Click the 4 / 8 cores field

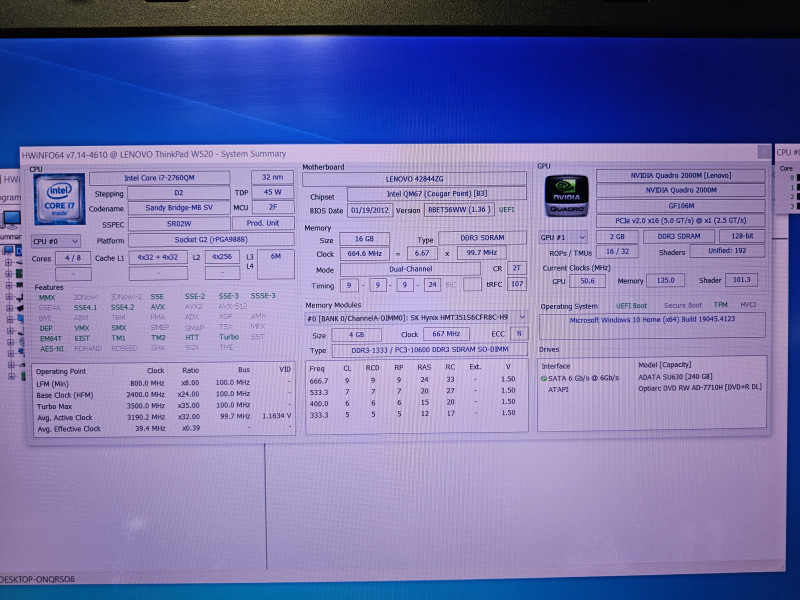pyautogui.click(x=73, y=258)
